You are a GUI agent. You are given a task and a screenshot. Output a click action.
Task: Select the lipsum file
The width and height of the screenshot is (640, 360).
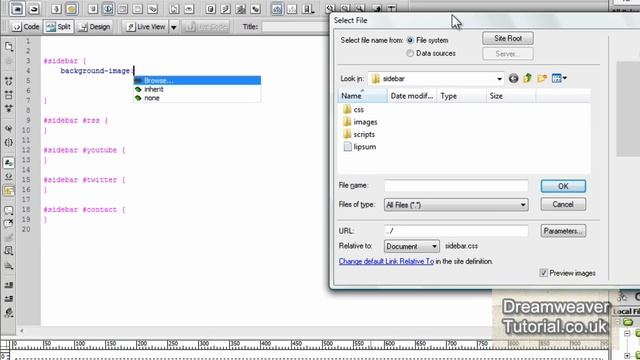tap(360, 147)
